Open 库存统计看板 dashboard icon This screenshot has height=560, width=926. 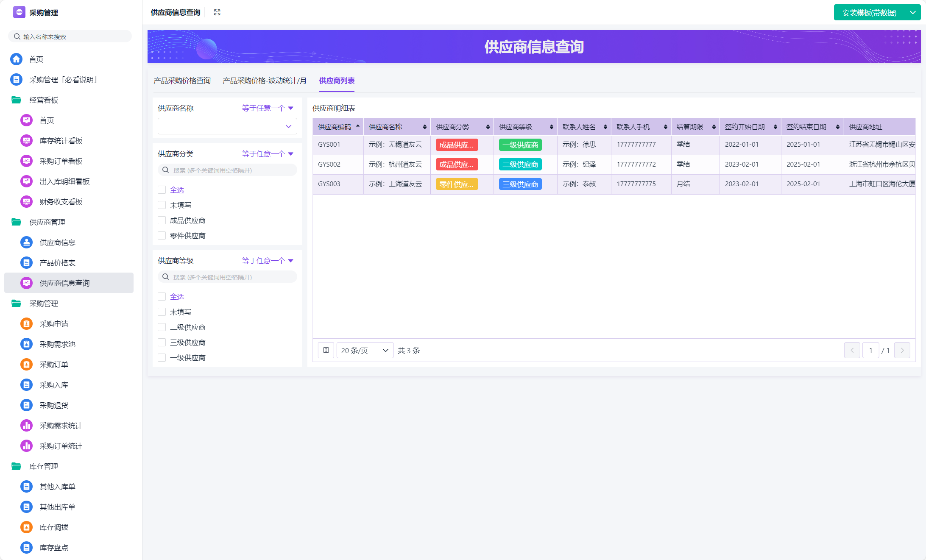[26, 141]
